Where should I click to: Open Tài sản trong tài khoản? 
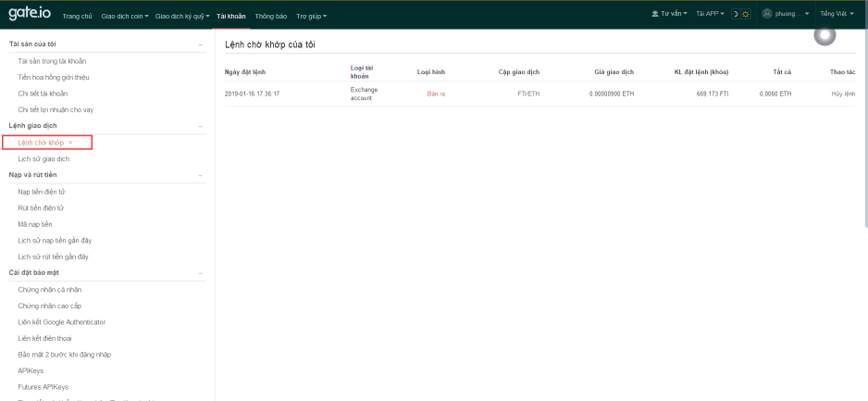click(52, 61)
